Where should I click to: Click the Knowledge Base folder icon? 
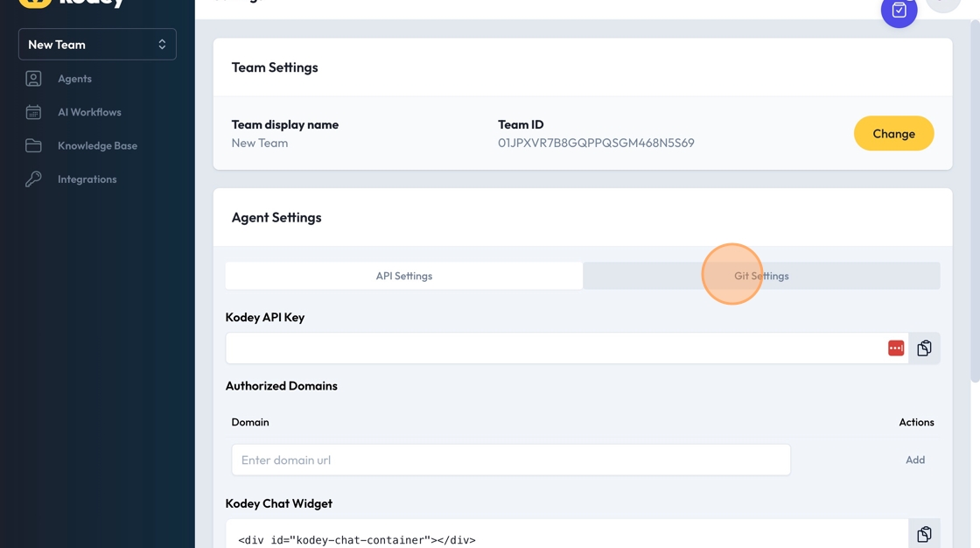pos(33,145)
